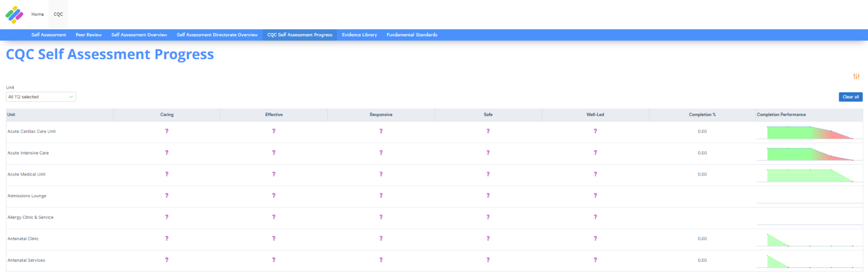Click Safe question mark for Admissions Lounge
868x272 pixels.
pos(488,196)
